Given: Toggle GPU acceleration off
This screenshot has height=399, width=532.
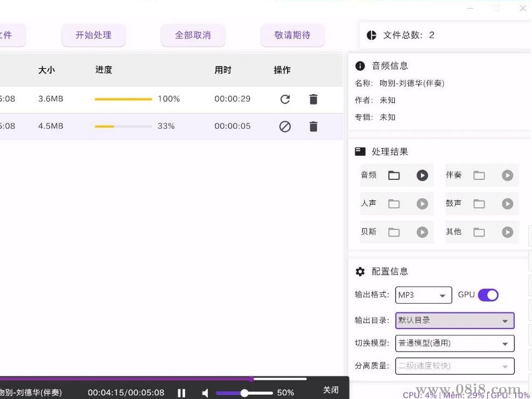Looking at the screenshot, I should [x=487, y=295].
